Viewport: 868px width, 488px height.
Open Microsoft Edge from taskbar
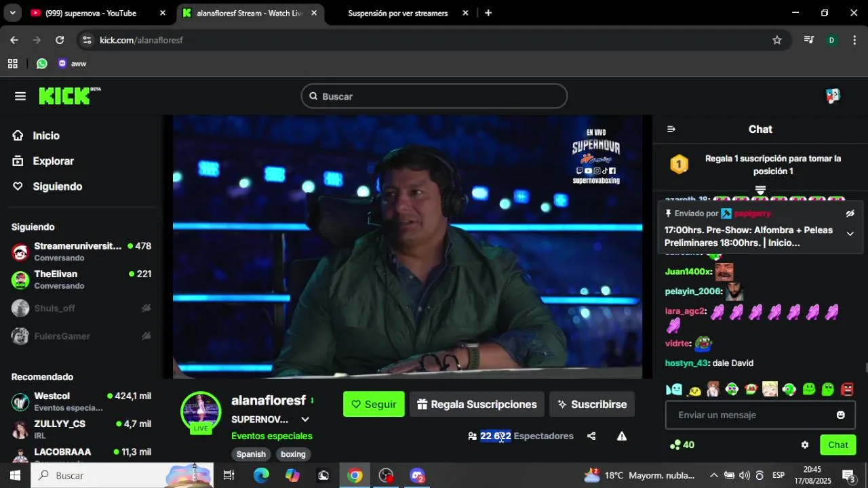[261, 476]
